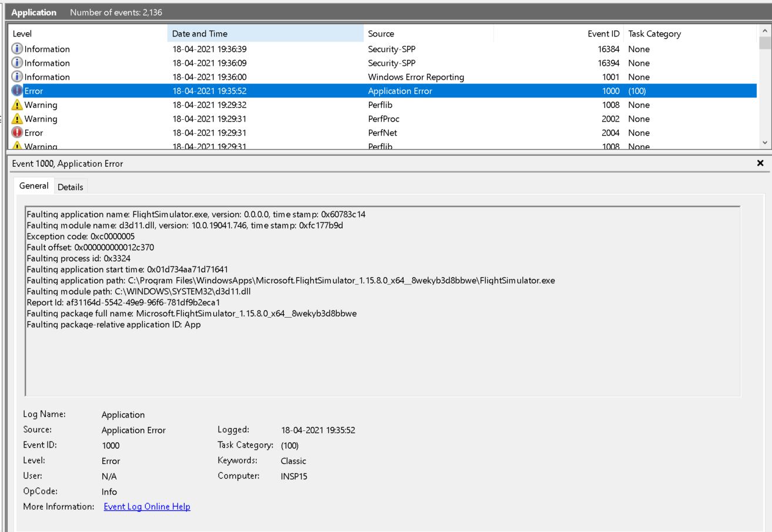Click the warning icon on the PerfProc row

[17, 119]
